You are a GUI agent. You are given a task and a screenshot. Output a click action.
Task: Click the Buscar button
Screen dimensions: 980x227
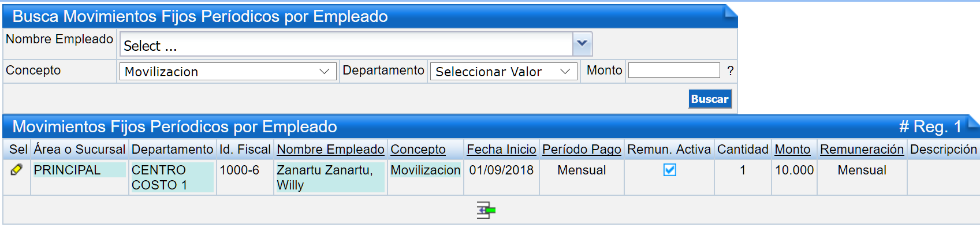pos(710,99)
